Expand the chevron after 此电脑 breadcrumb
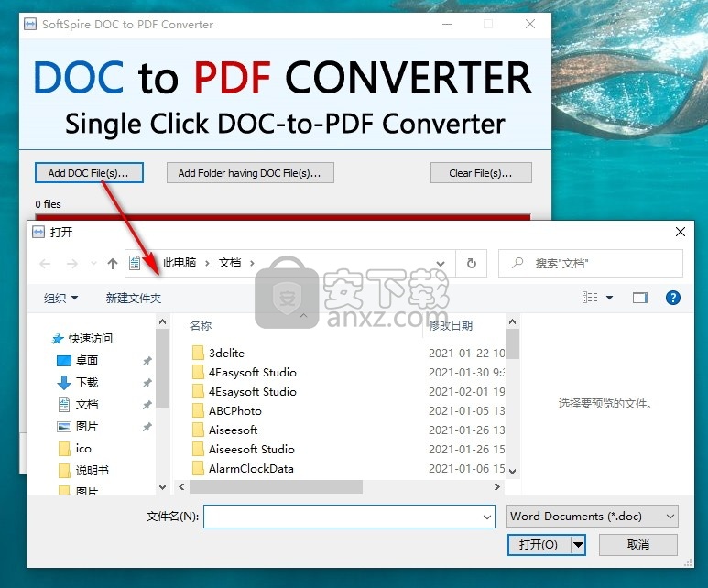The image size is (708, 588). click(x=207, y=263)
